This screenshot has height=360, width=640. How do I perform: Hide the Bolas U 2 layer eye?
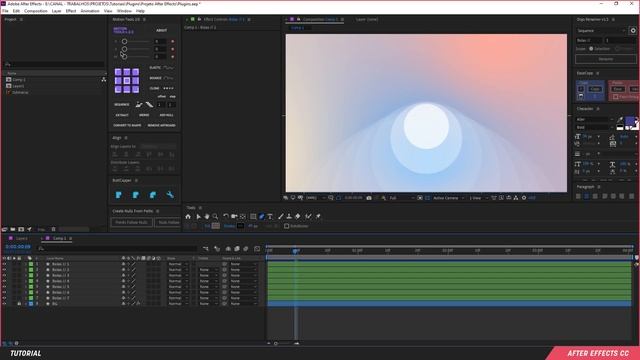4,270
